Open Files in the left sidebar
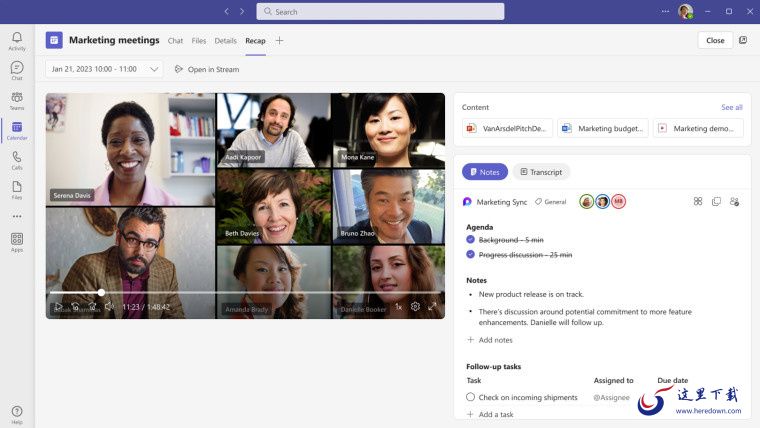 pyautogui.click(x=17, y=190)
